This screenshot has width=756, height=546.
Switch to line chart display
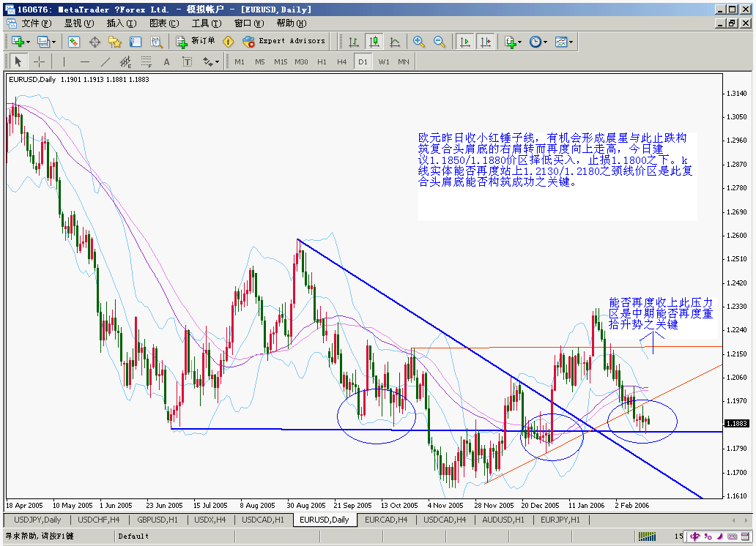pyautogui.click(x=395, y=42)
